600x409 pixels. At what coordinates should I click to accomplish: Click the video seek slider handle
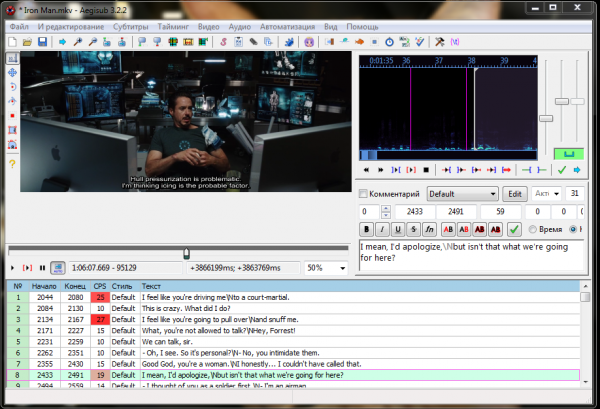(186, 253)
